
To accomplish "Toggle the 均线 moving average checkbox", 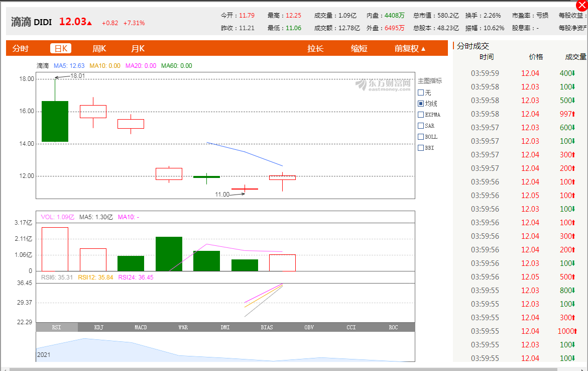I will (421, 104).
